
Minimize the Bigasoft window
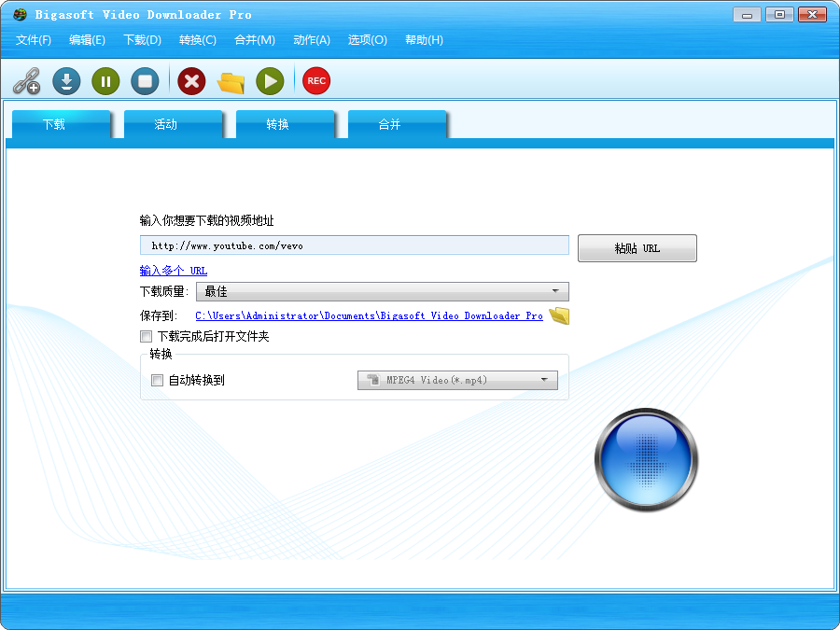click(x=748, y=14)
